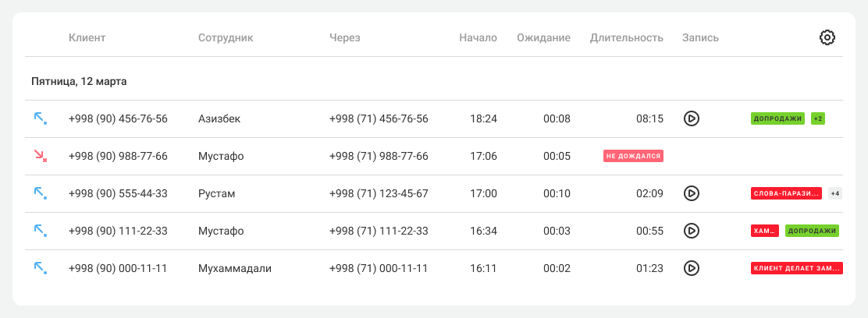Image resolution: width=868 pixels, height=318 pixels.
Task: Click the Сотрудник column header
Action: [x=226, y=37]
